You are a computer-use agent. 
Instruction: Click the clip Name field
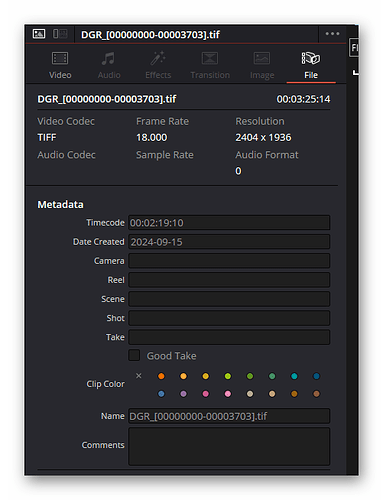[x=229, y=416]
